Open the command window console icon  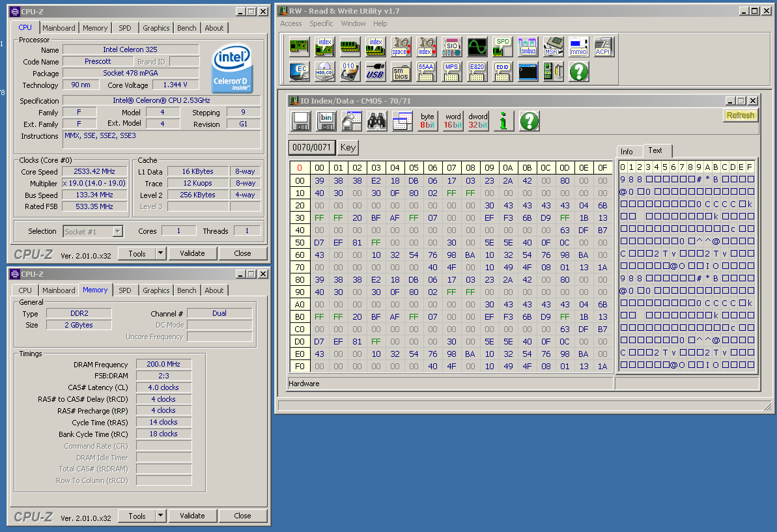528,72
